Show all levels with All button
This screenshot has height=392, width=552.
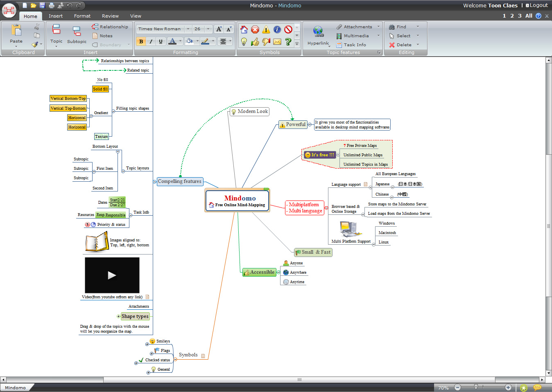coord(529,16)
